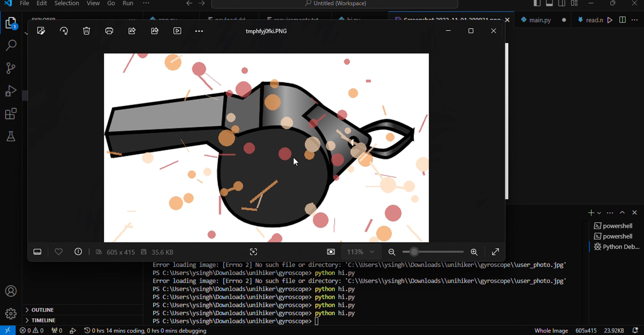This screenshot has height=335, width=644.
Task: Open the Manage gear menu
Action: coord(11,314)
